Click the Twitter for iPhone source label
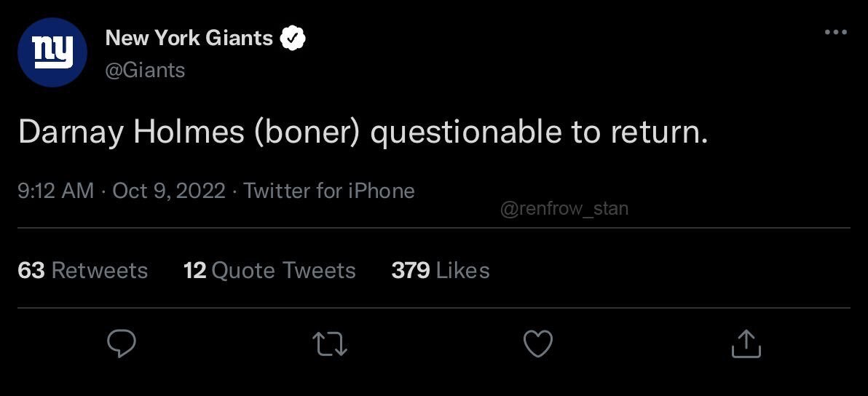The height and width of the screenshot is (396, 868). 329,191
